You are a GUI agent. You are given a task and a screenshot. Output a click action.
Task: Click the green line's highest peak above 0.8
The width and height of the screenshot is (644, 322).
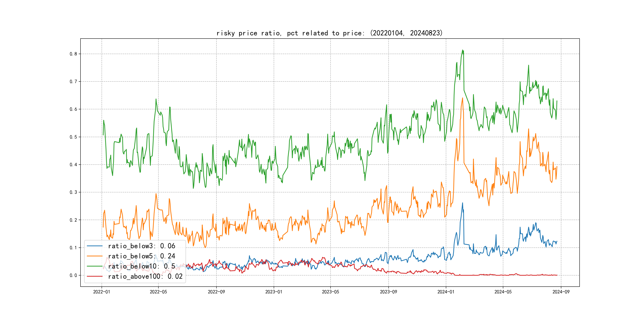[x=463, y=50]
